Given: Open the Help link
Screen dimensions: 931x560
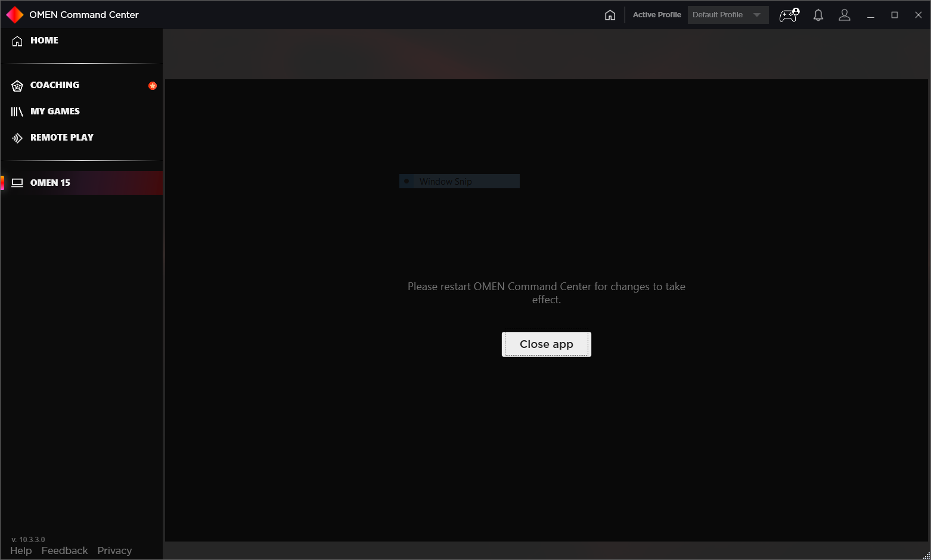Looking at the screenshot, I should click(x=21, y=550).
